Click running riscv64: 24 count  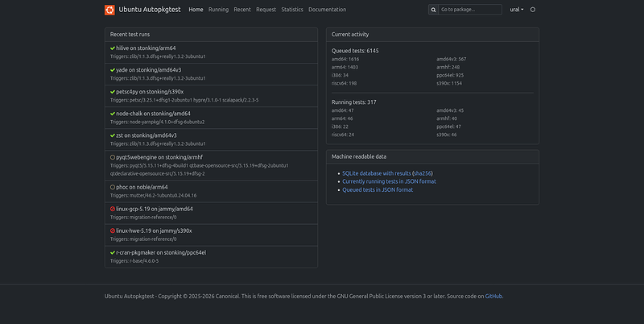coord(343,135)
